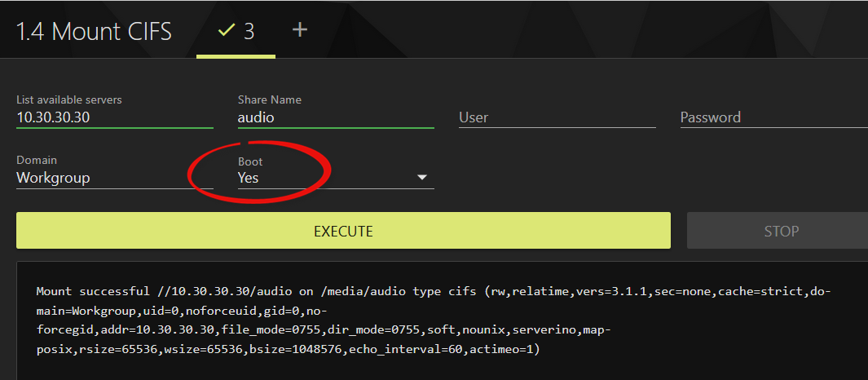Open the Boot selector showing Yes
The height and width of the screenshot is (380, 868).
coord(334,177)
